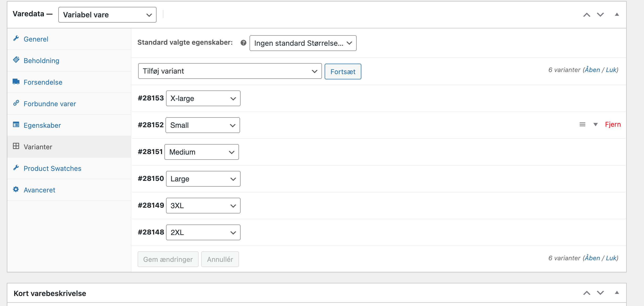Click the Avanceret gear icon

(16, 189)
